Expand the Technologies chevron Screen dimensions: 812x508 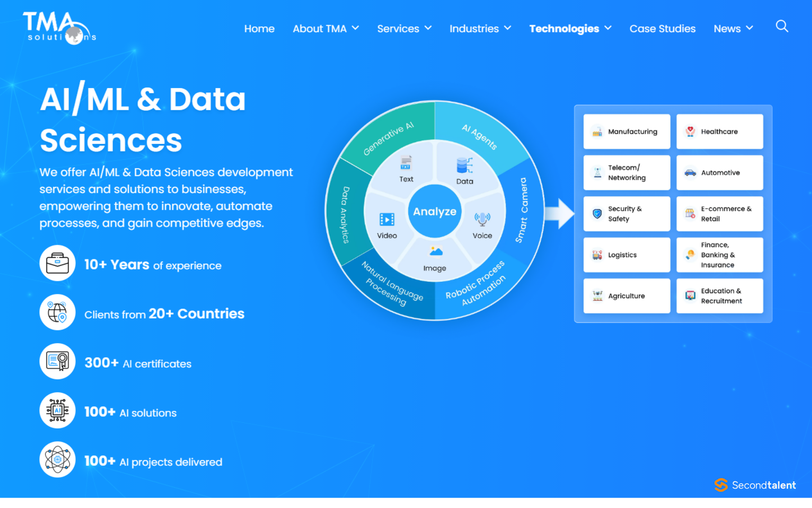coord(608,28)
